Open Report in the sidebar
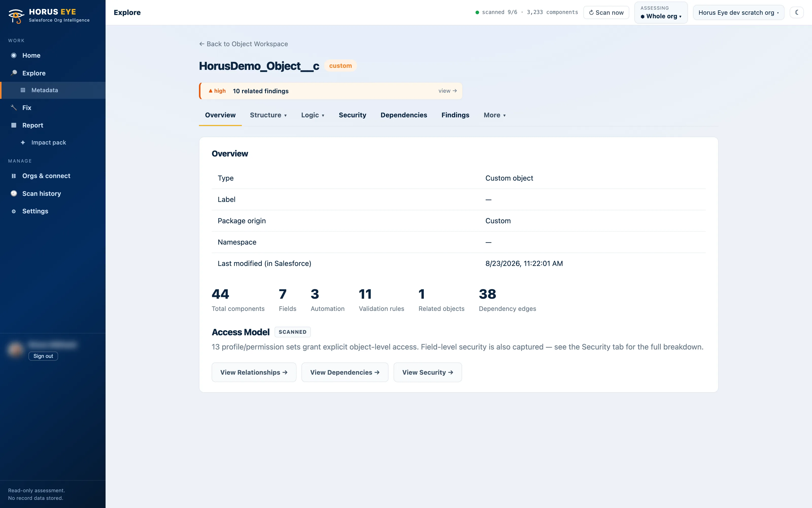Image resolution: width=812 pixels, height=508 pixels. click(x=53, y=125)
